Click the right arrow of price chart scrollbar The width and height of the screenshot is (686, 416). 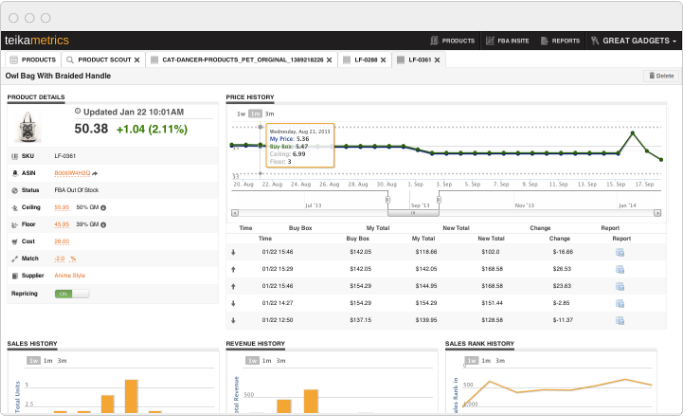659,211
